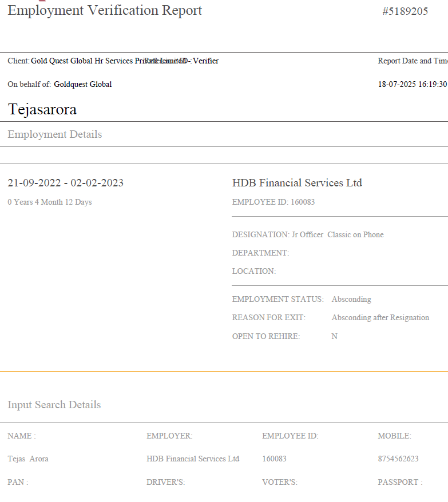Click the 'Employment Details' section heading
The width and height of the screenshot is (448, 502).
pyautogui.click(x=55, y=134)
